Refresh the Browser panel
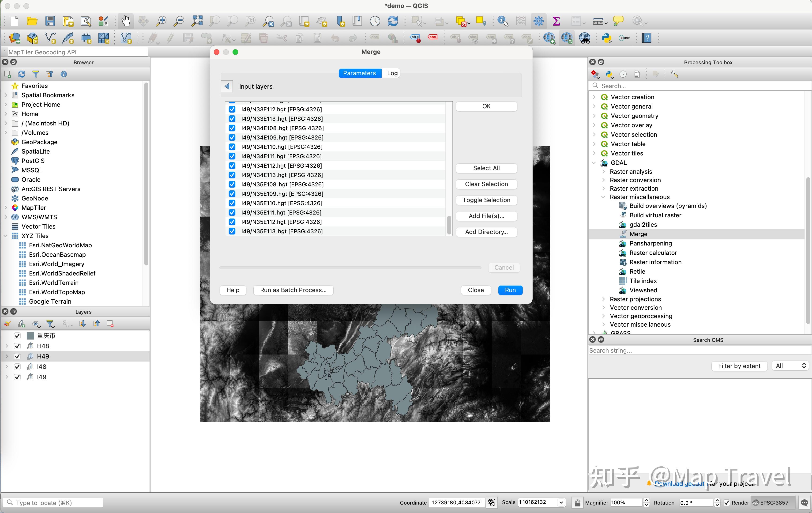Viewport: 812px width, 513px height. pyautogui.click(x=21, y=74)
